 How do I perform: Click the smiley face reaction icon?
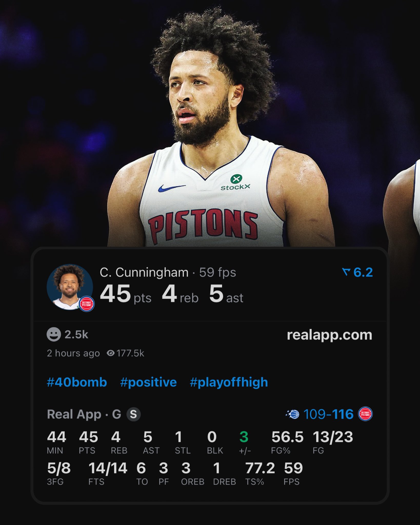click(x=54, y=334)
